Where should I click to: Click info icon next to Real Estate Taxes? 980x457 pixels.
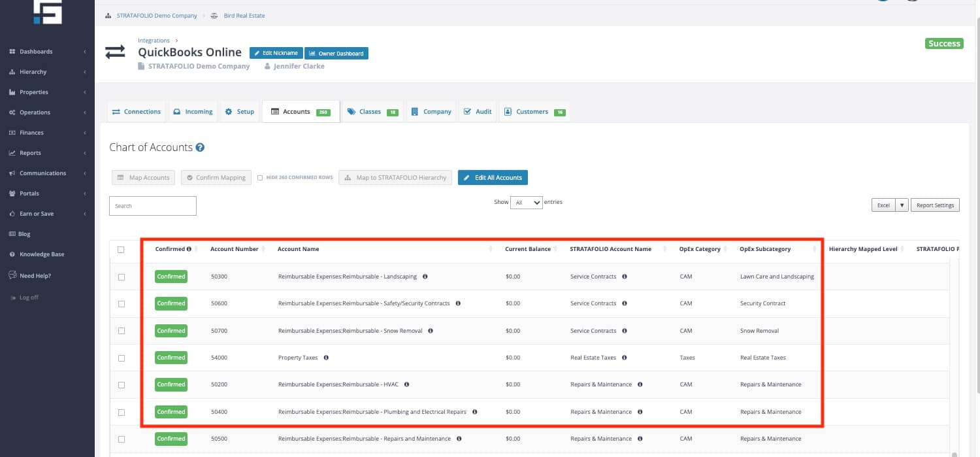coord(625,358)
